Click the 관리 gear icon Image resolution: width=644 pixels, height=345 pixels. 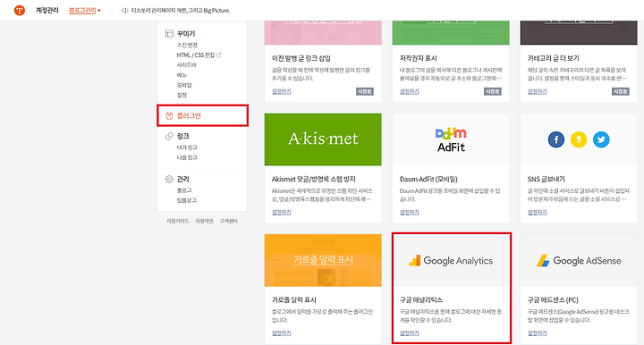(169, 179)
